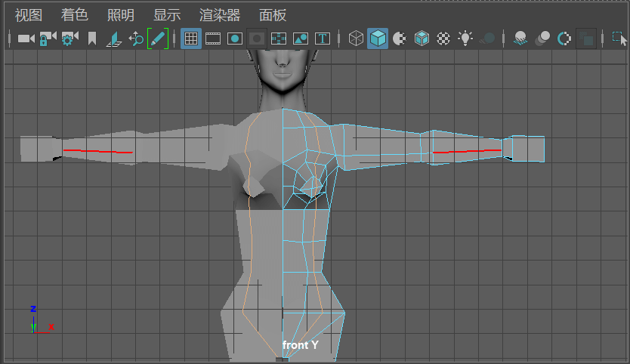Select the Grease Pencil tool icon
The width and height of the screenshot is (630, 364).
tap(157, 39)
